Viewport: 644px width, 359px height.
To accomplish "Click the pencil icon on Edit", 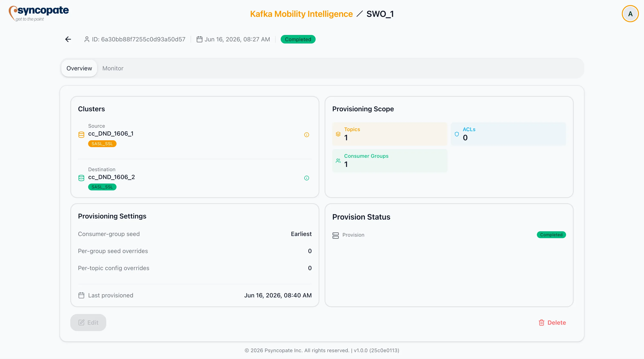I will pyautogui.click(x=81, y=323).
